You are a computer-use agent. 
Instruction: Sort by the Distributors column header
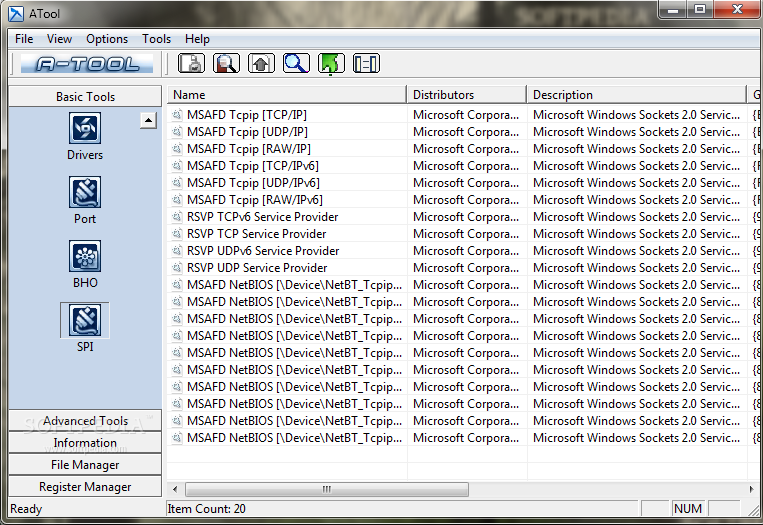coord(467,95)
